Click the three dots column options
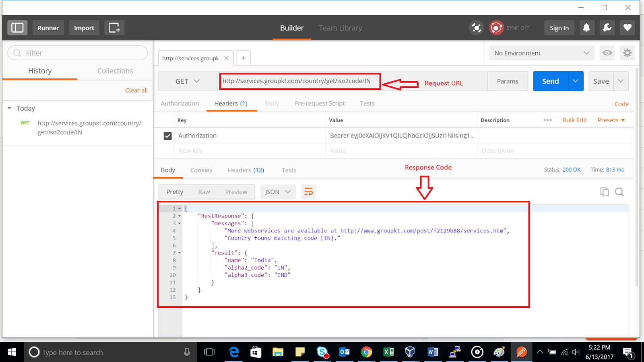The height and width of the screenshot is (362, 644). [x=548, y=120]
